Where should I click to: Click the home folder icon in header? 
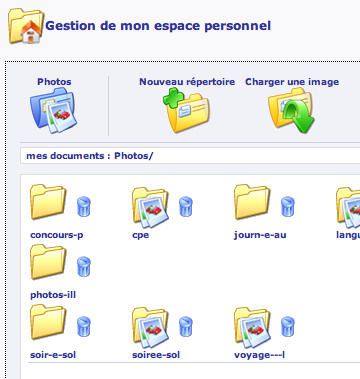[26, 27]
